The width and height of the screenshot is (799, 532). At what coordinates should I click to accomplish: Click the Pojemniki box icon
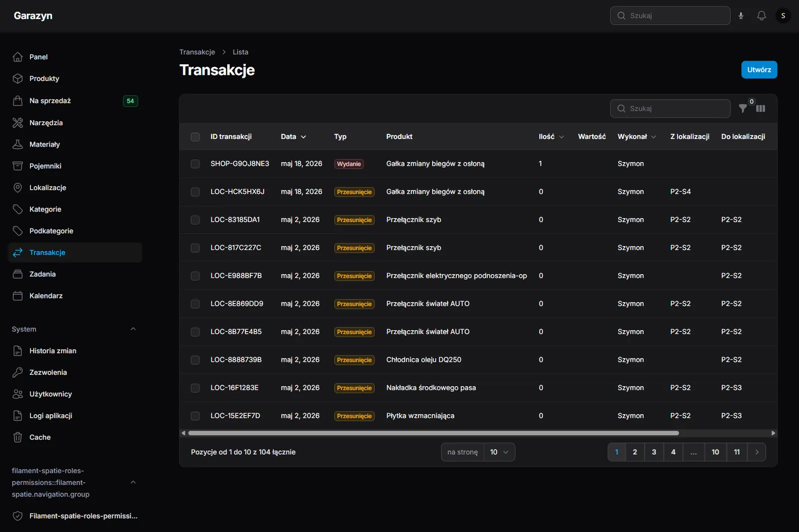point(17,166)
